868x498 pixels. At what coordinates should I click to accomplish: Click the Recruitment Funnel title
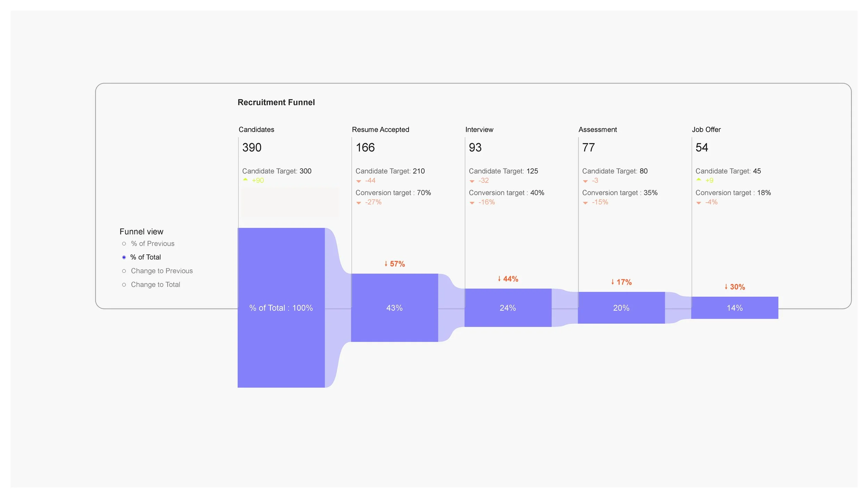point(276,102)
